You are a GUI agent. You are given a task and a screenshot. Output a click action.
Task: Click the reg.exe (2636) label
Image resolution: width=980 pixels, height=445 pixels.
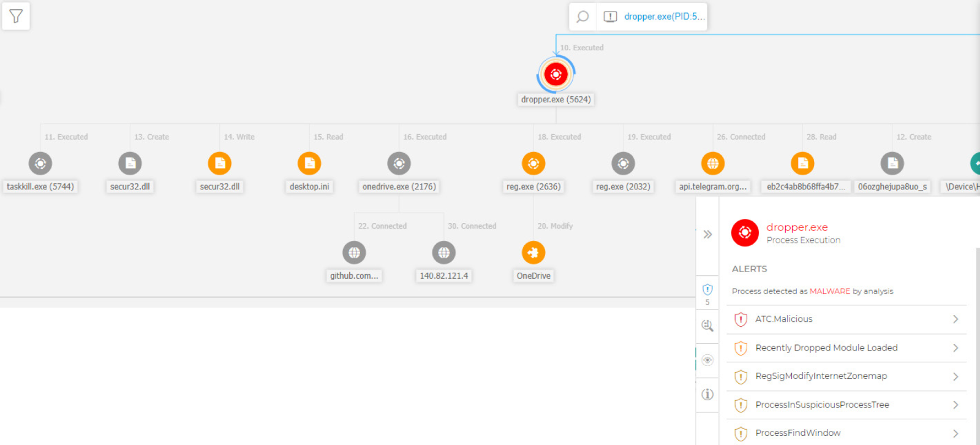tap(533, 186)
